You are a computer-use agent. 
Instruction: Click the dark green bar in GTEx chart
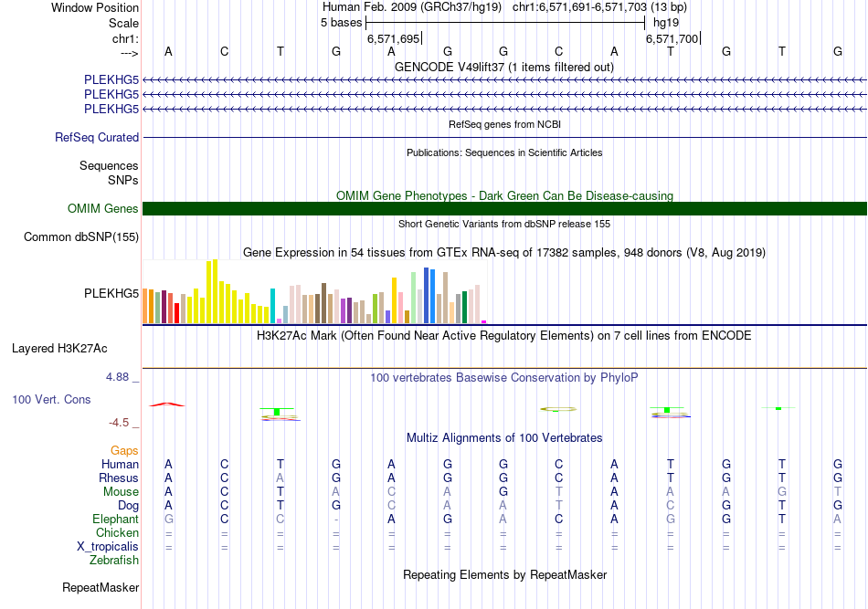(464, 307)
